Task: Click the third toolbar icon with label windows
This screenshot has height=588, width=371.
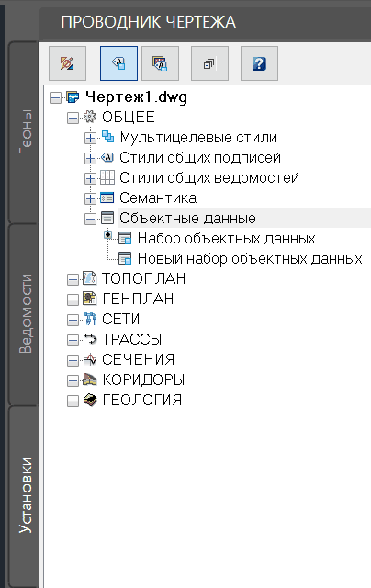Action: pos(161,63)
